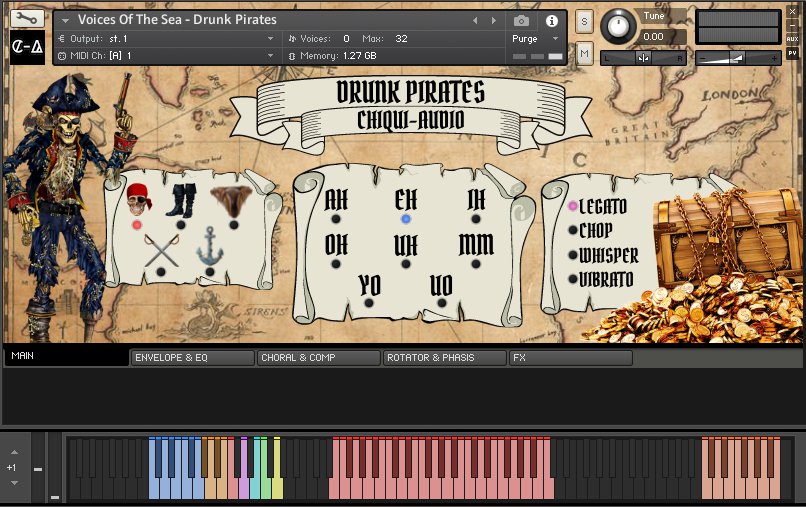Toggle the Solo S button

point(584,22)
